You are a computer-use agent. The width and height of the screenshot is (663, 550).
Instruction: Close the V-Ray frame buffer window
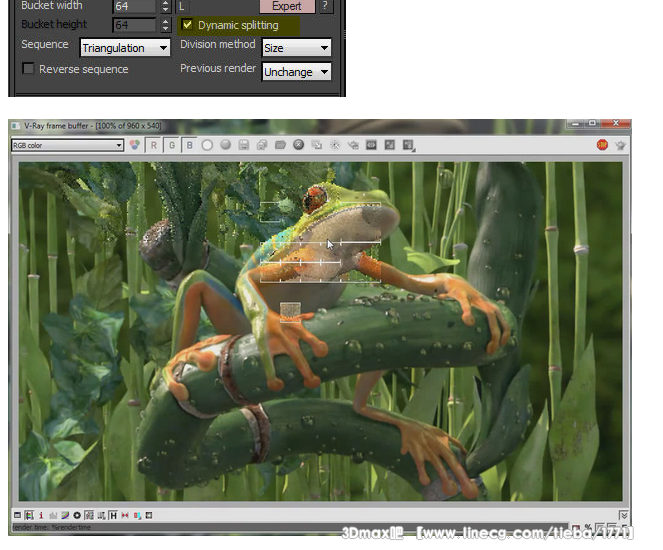click(616, 123)
